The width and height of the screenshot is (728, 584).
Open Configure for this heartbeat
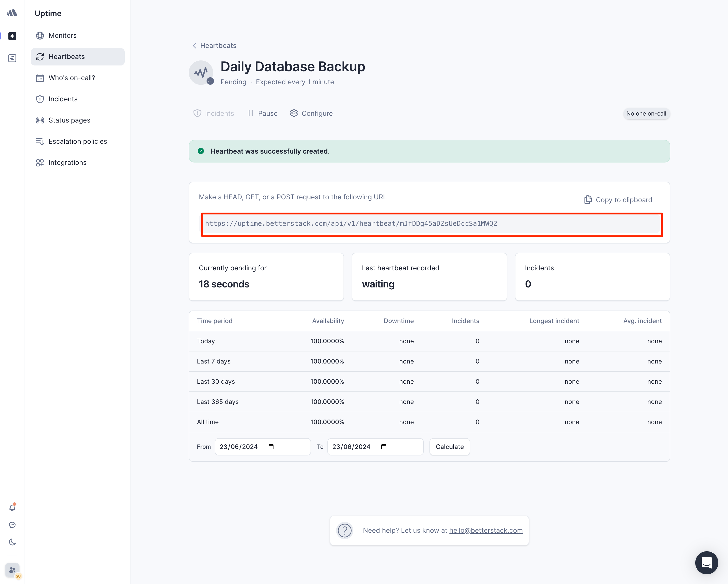pos(311,113)
